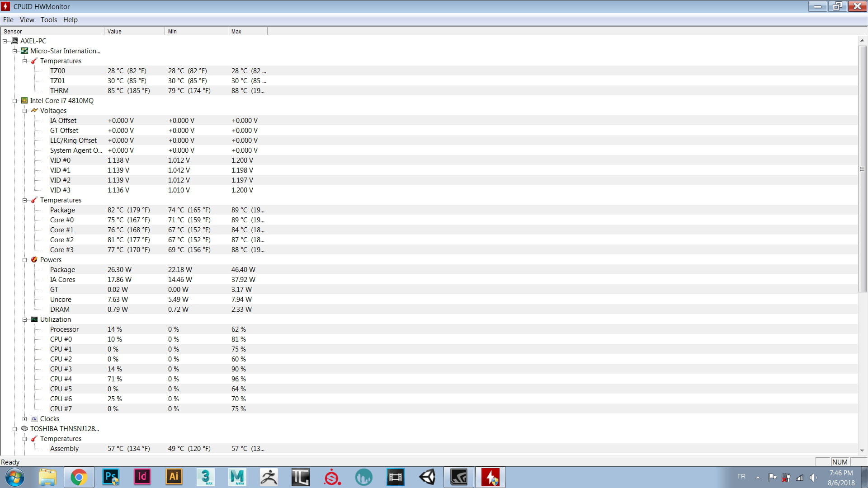Click the Min column header
868x488 pixels.
pyautogui.click(x=197, y=31)
